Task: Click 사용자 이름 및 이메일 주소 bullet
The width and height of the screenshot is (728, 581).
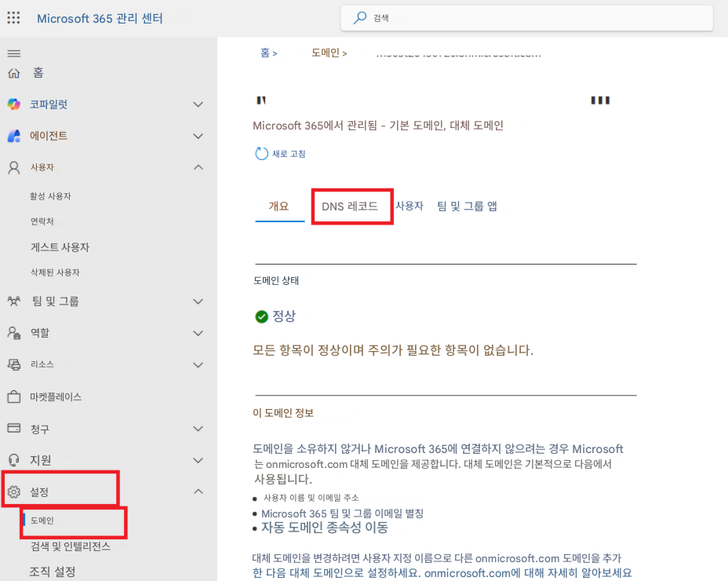Action: point(311,498)
